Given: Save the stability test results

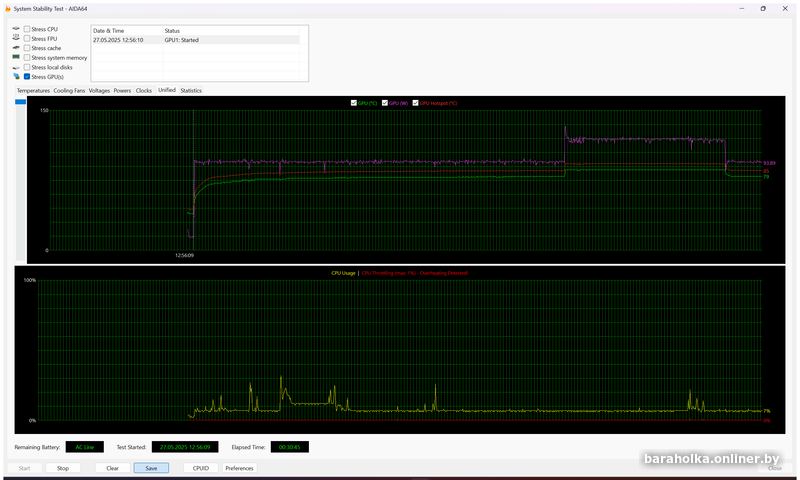Looking at the screenshot, I should coord(151,468).
